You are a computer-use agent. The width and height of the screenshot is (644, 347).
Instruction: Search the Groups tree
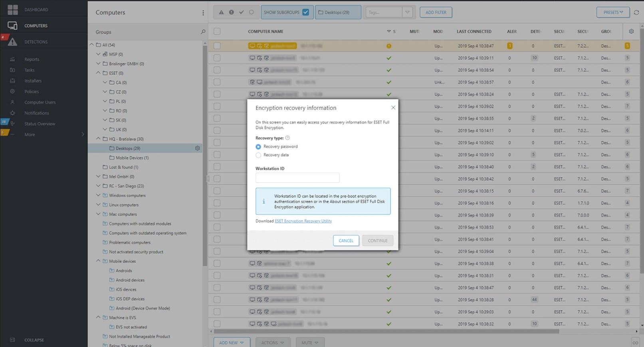[x=203, y=32]
